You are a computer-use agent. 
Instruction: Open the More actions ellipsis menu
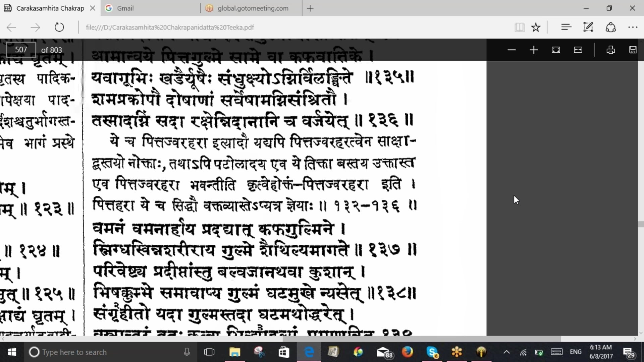(x=633, y=27)
